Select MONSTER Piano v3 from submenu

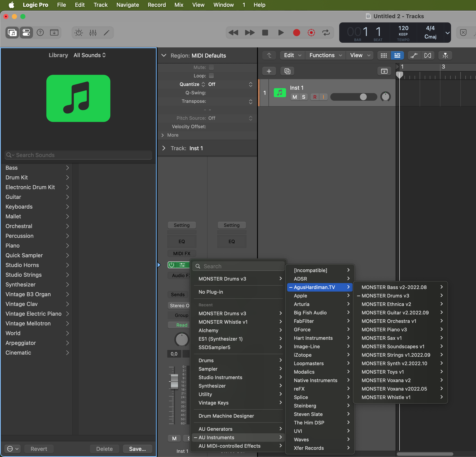coord(400,329)
